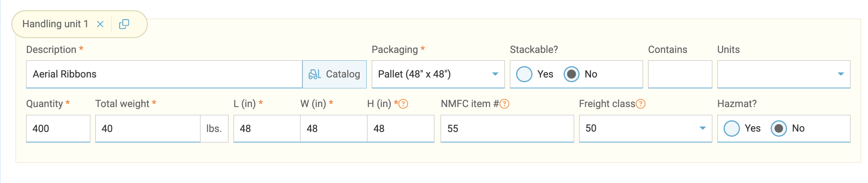Image resolution: width=868 pixels, height=183 pixels.
Task: Remove Handling unit 1 with X icon
Action: (100, 24)
